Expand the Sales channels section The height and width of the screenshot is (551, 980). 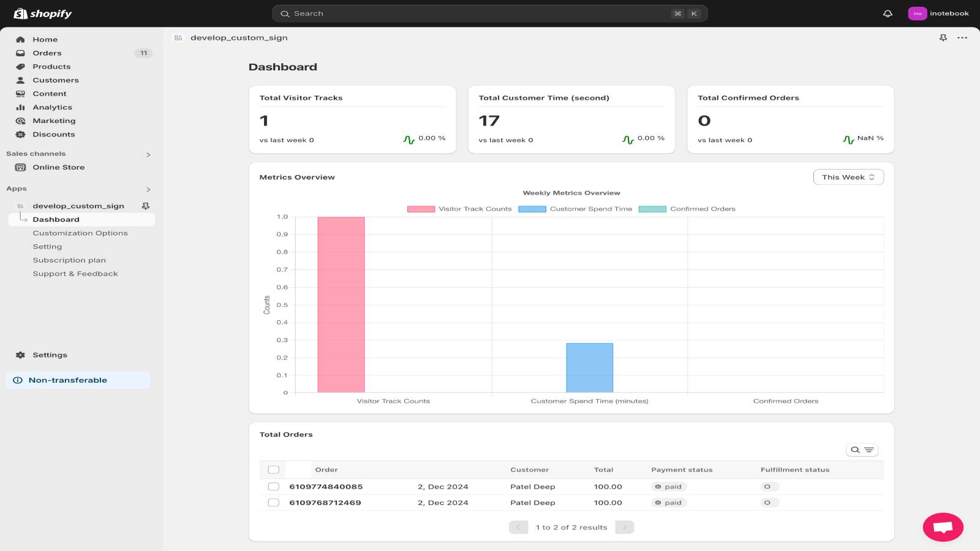pyautogui.click(x=148, y=154)
